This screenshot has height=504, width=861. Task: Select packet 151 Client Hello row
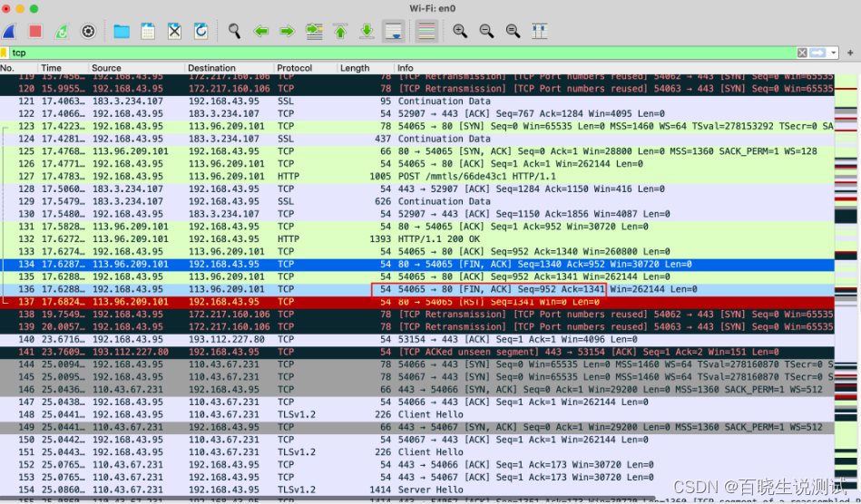417,452
